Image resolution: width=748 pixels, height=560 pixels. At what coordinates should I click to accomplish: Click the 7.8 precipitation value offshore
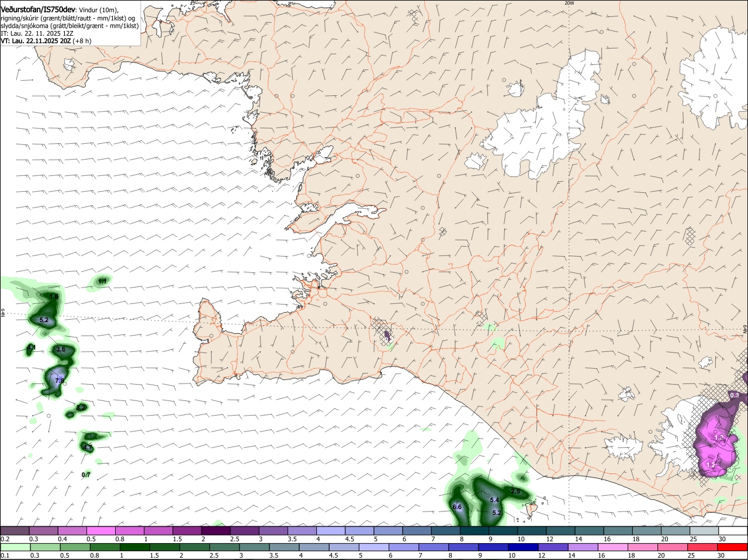(x=59, y=381)
